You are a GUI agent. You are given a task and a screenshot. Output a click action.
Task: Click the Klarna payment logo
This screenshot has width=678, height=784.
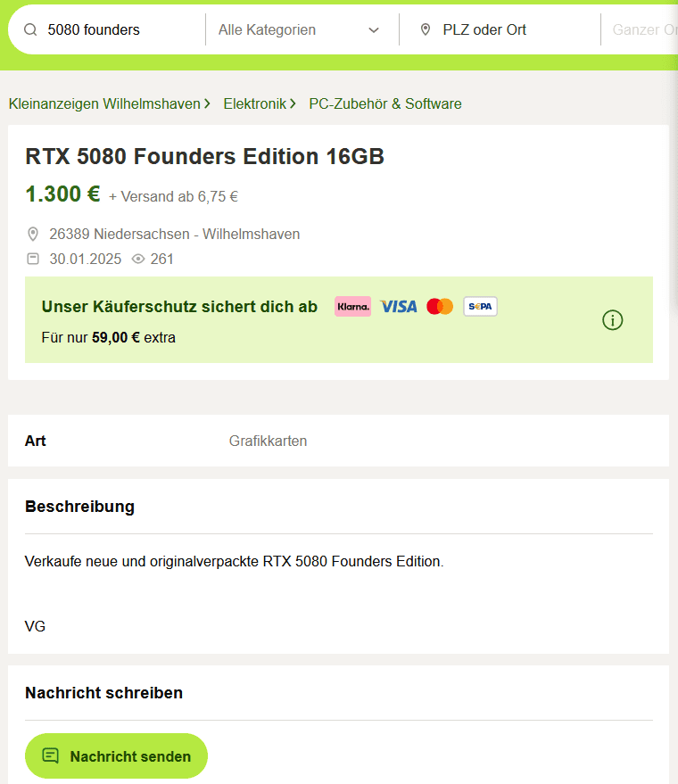(x=353, y=307)
